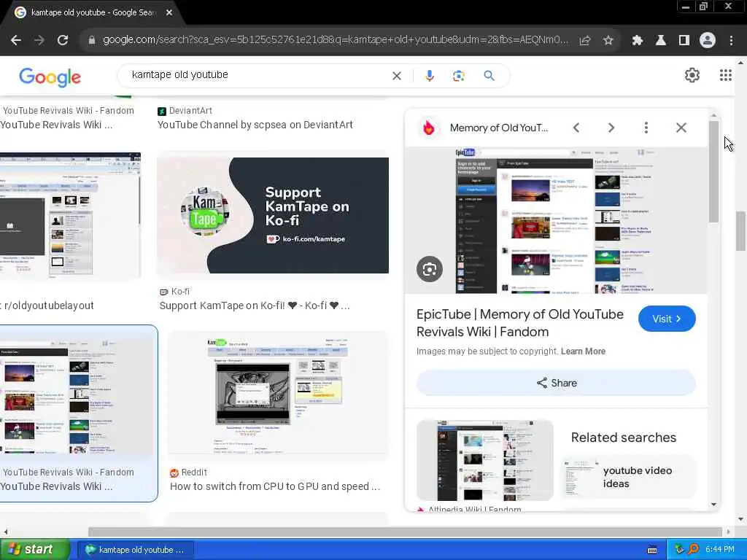
Task: Open YouTube Channel by scpsea on DeviantArt
Action: [x=255, y=125]
